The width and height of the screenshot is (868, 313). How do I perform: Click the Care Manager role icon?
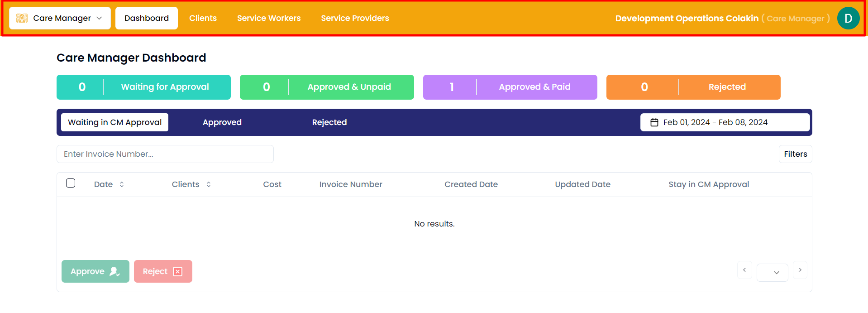[22, 18]
